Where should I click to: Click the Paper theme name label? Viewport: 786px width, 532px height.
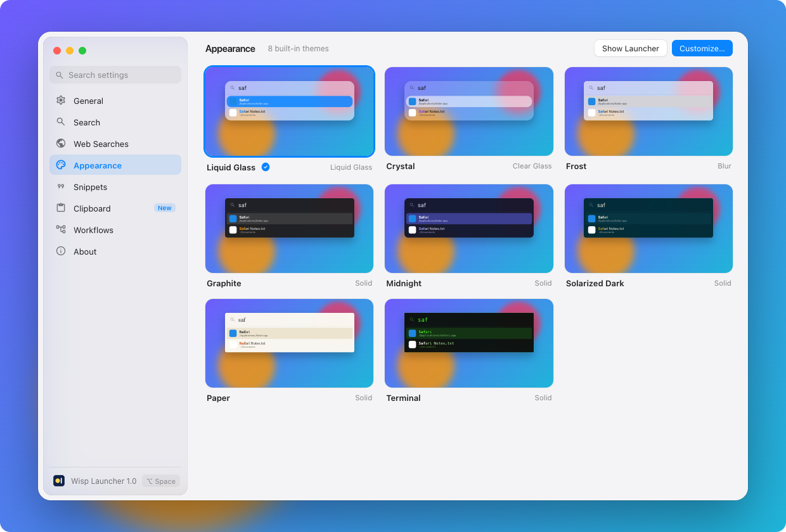218,398
